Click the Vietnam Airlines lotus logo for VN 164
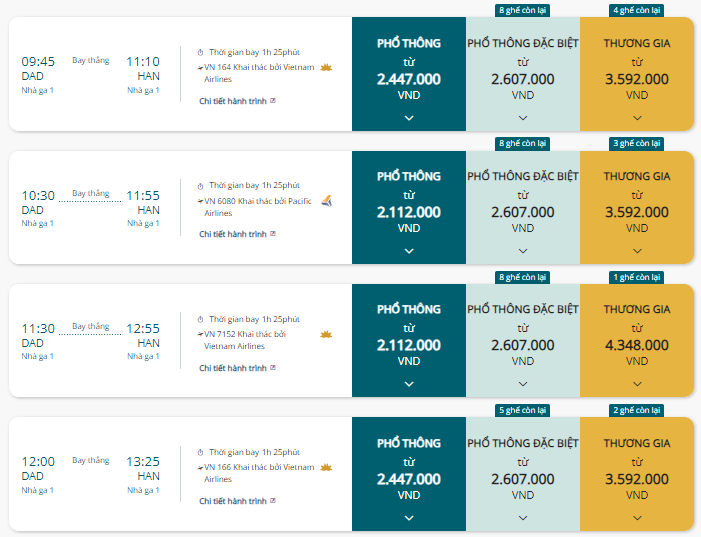 (x=325, y=67)
